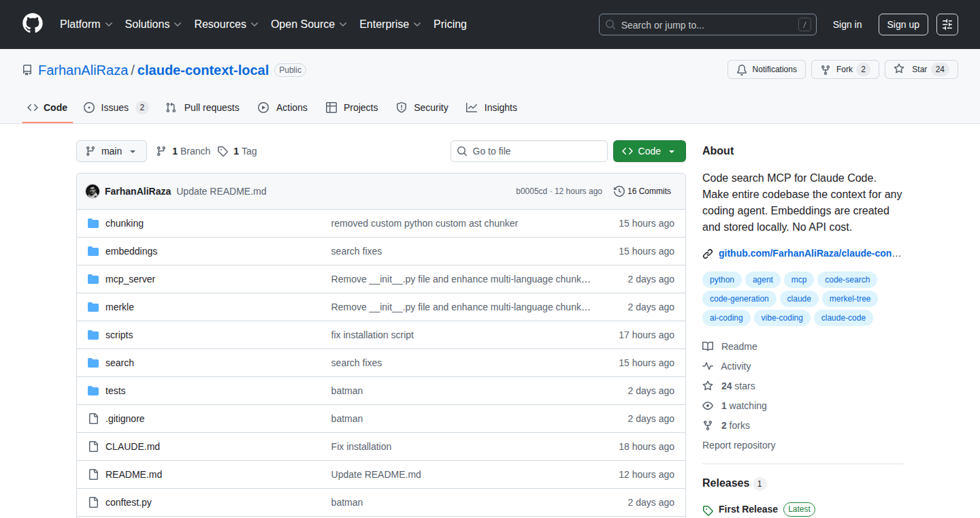Focus the Go to file input
Image resolution: width=980 pixels, height=518 pixels.
529,151
